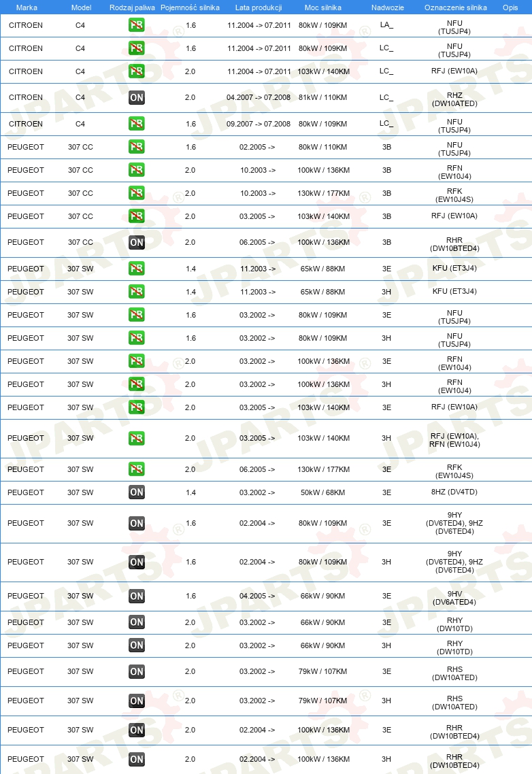532x774 pixels.
Task: Click petrol icon for Citroen C4 RFJ (EW10A)
Action: coord(136,71)
